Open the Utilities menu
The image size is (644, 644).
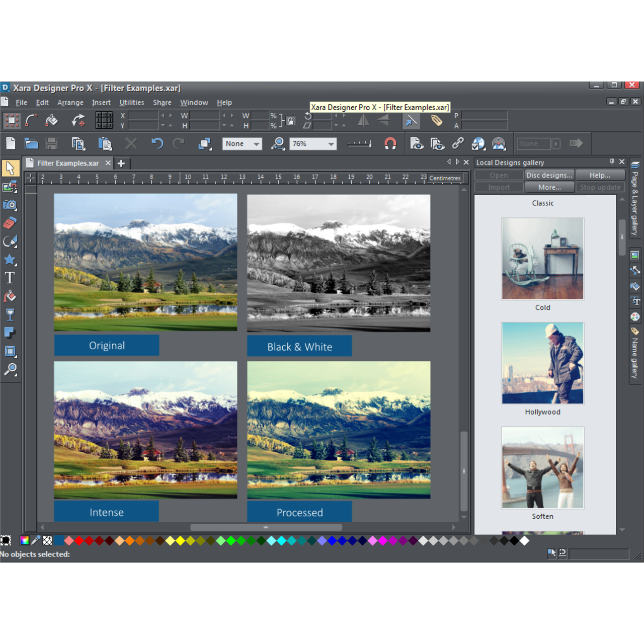tap(132, 103)
